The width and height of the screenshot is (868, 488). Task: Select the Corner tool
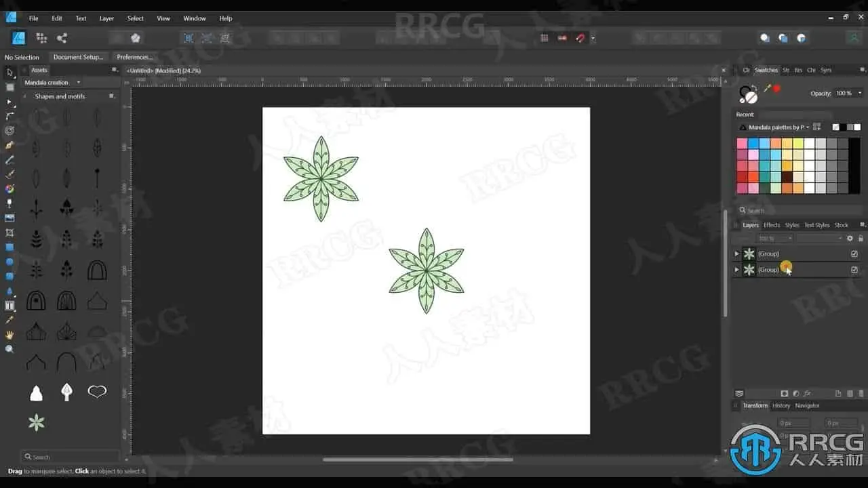9,116
